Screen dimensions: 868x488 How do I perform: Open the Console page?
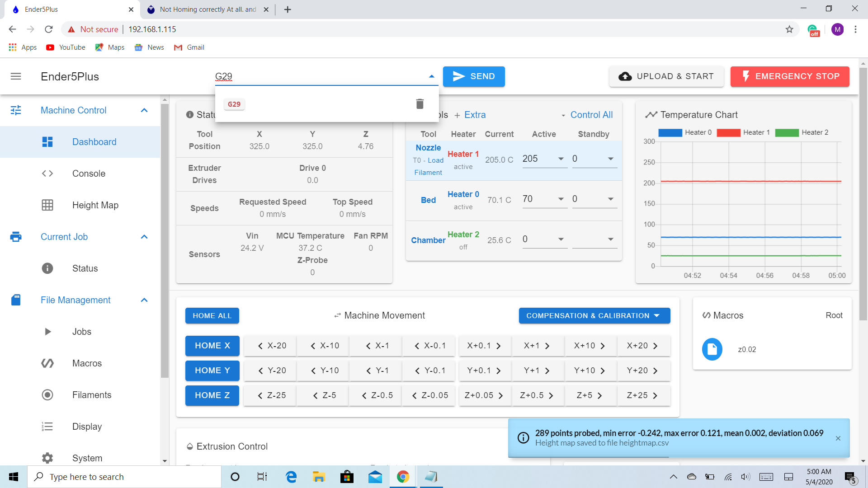pyautogui.click(x=80, y=174)
